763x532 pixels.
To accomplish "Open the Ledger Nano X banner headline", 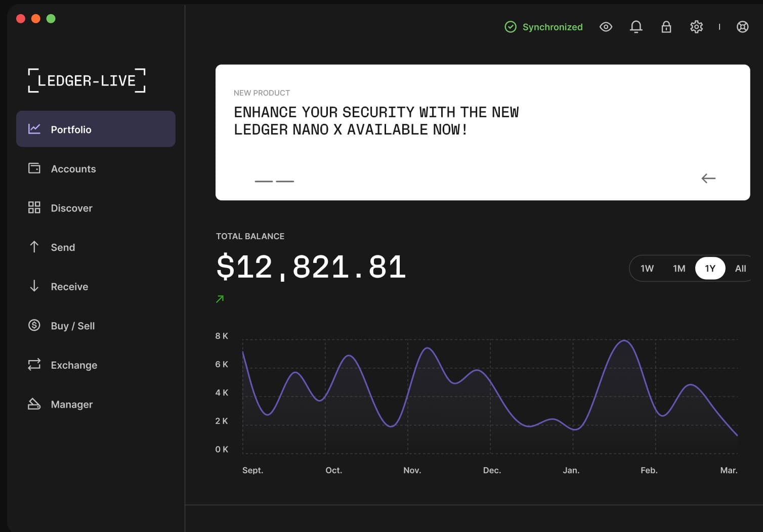I will point(376,121).
